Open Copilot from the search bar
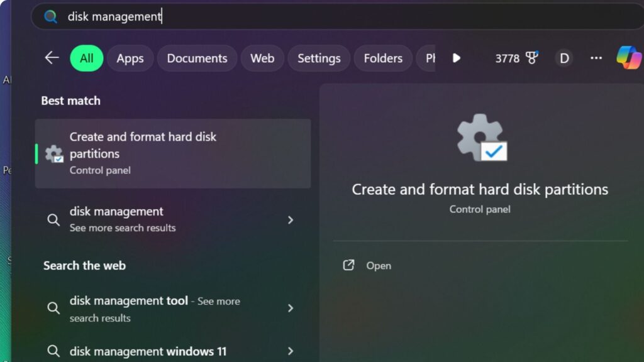Screen dimensions: 644x362 pyautogui.click(x=628, y=58)
